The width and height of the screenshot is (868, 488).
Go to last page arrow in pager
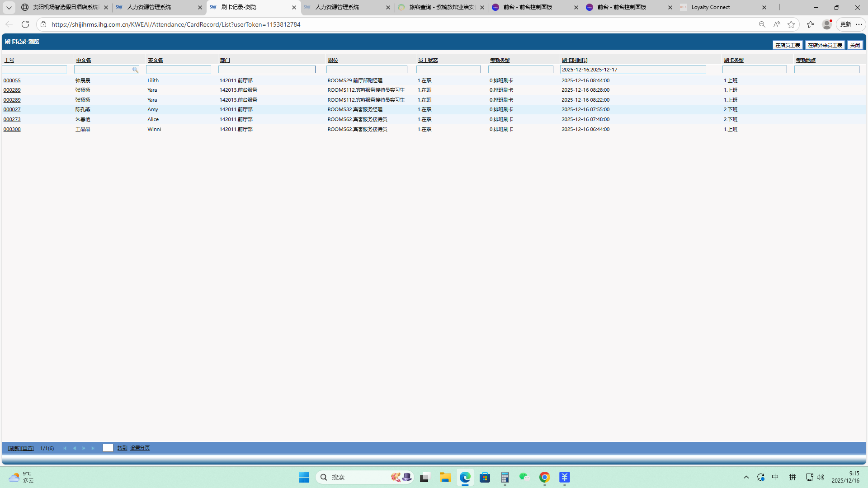point(93,448)
